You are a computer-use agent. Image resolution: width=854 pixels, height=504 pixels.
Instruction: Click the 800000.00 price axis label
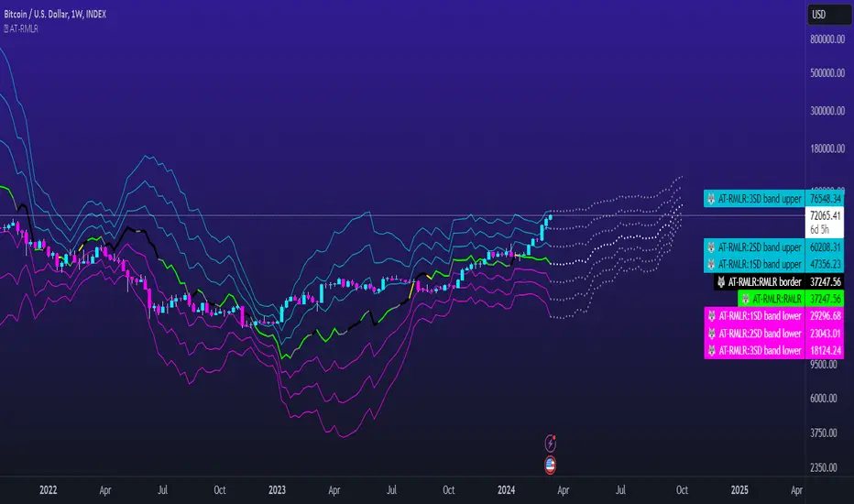[x=827, y=39]
